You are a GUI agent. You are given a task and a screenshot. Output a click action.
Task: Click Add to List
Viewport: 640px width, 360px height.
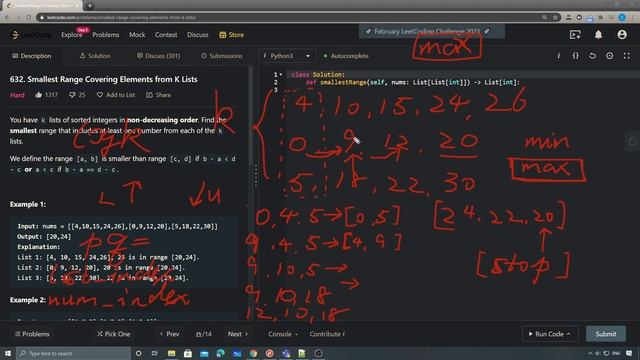click(x=116, y=95)
